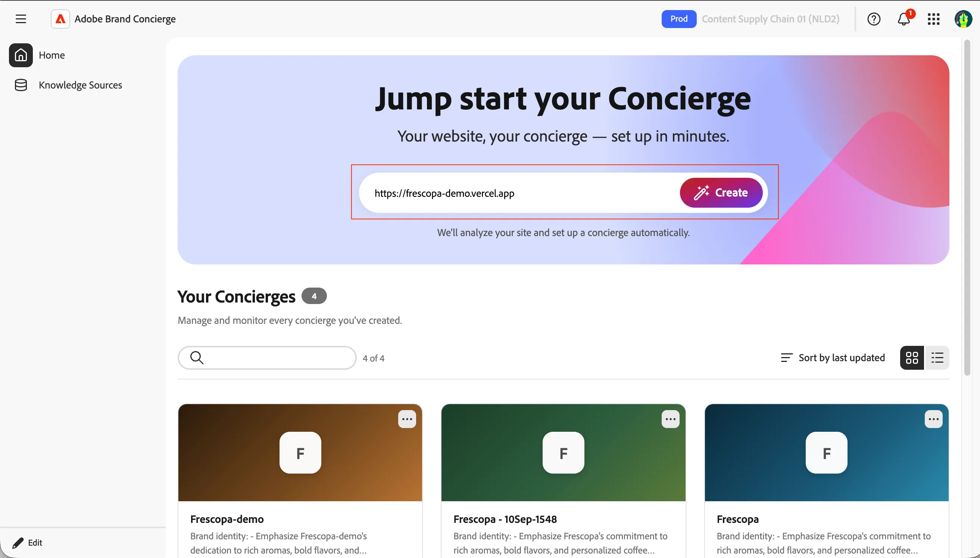Click the search magnifier icon
The image size is (980, 558).
[197, 357]
